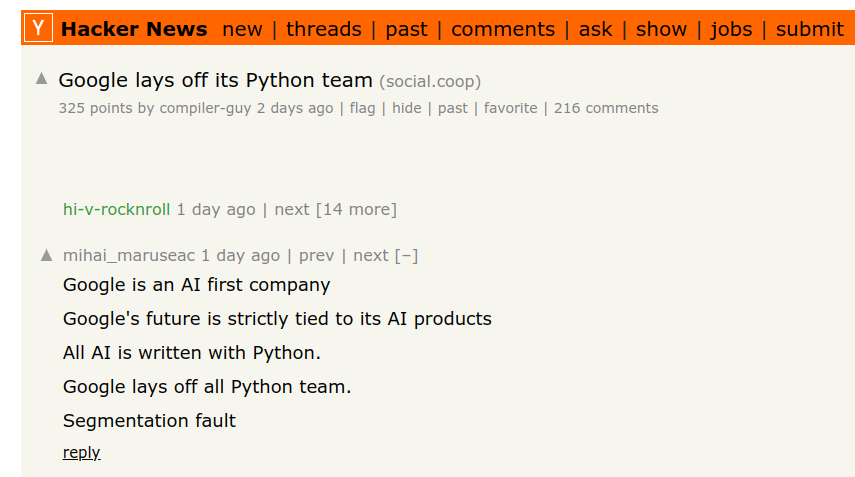Collapse mihai_maruseac's comment thread
This screenshot has height=477, width=855.
click(406, 255)
